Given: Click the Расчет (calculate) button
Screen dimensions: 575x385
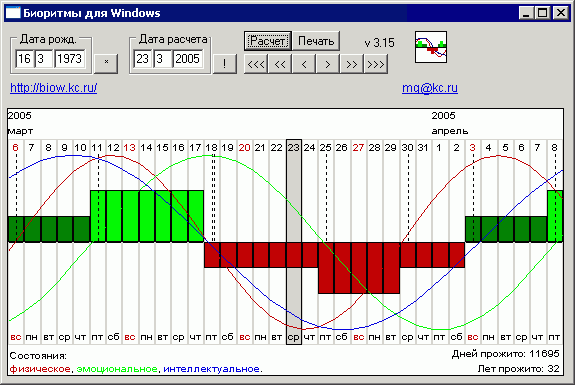Looking at the screenshot, I should [x=268, y=41].
